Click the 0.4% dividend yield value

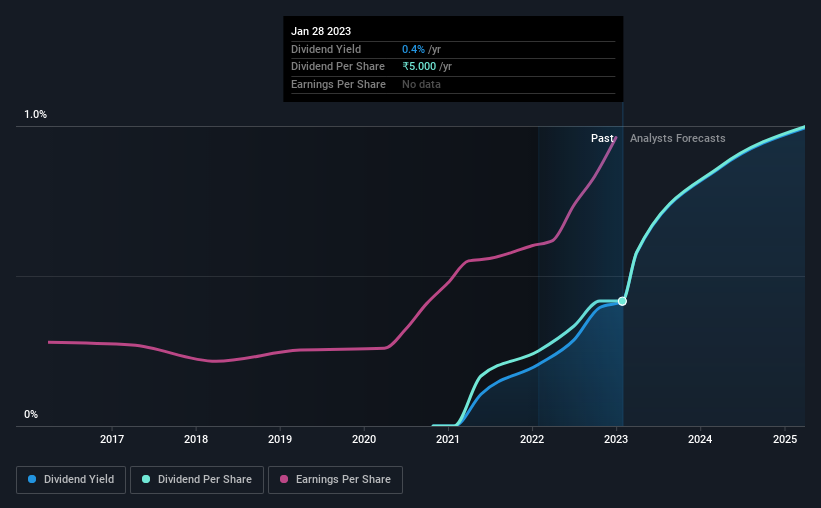pos(413,49)
